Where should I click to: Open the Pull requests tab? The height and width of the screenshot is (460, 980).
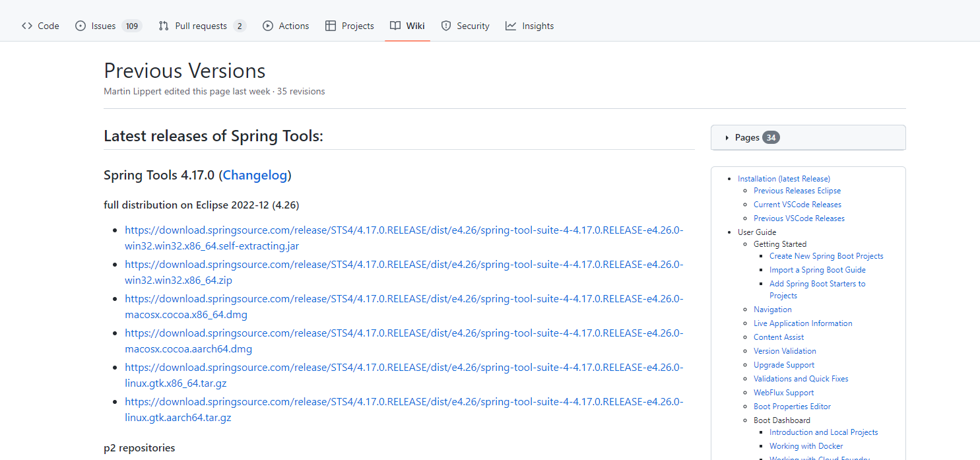(x=202, y=26)
